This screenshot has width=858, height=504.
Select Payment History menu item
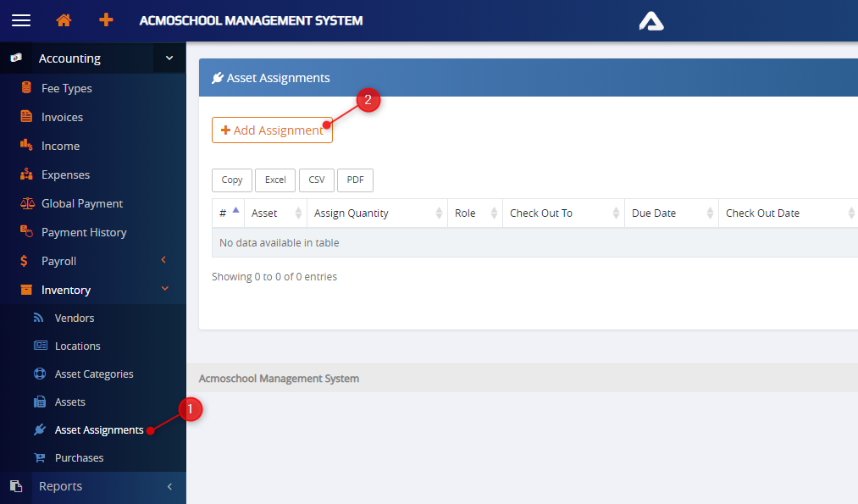[84, 232]
